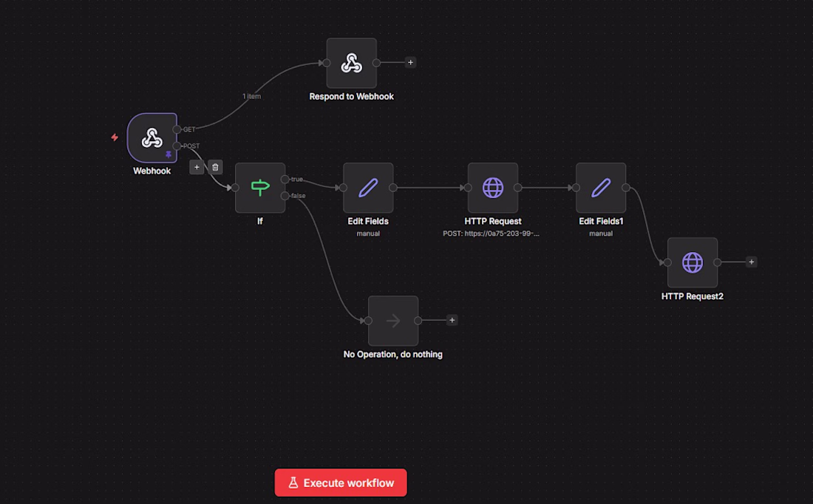Click the Webhook POST output connector
The height and width of the screenshot is (504, 813).
click(x=177, y=146)
